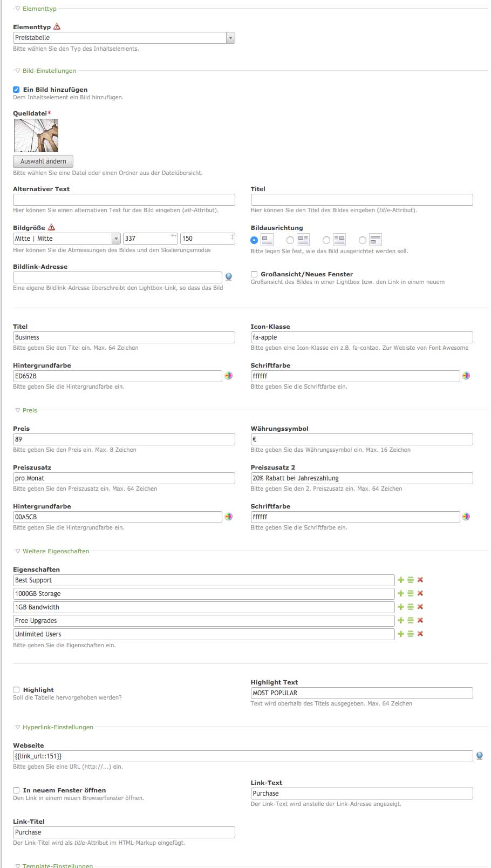This screenshot has width=491, height=868.
Task: Open page picker next to Webseite field
Action: tap(479, 756)
